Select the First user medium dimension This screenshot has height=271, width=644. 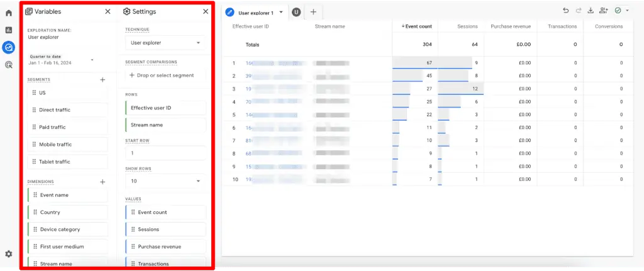[68, 246]
